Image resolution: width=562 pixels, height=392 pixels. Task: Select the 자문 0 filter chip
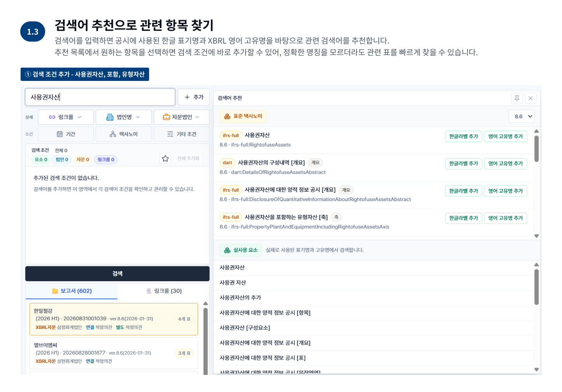(x=83, y=159)
